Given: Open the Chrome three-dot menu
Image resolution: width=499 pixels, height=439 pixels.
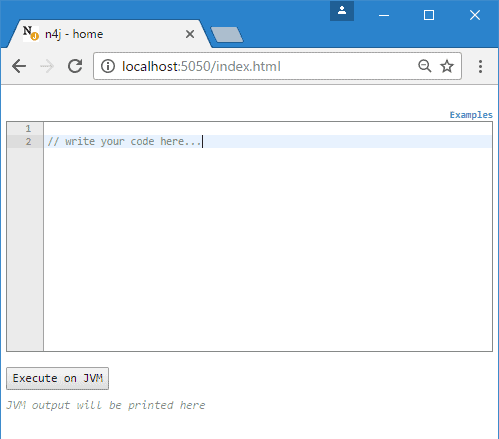Looking at the screenshot, I should click(x=480, y=66).
